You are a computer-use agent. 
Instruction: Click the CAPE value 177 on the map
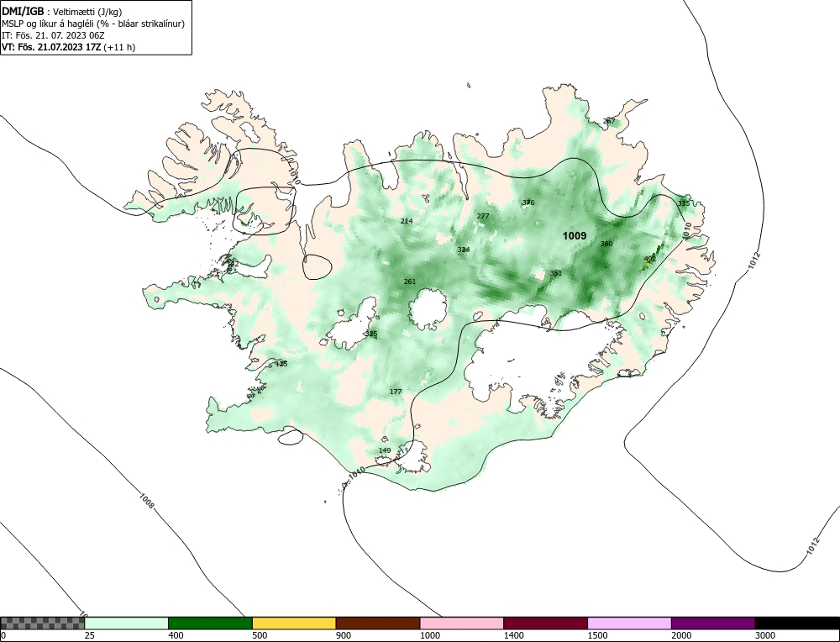pyautogui.click(x=396, y=392)
